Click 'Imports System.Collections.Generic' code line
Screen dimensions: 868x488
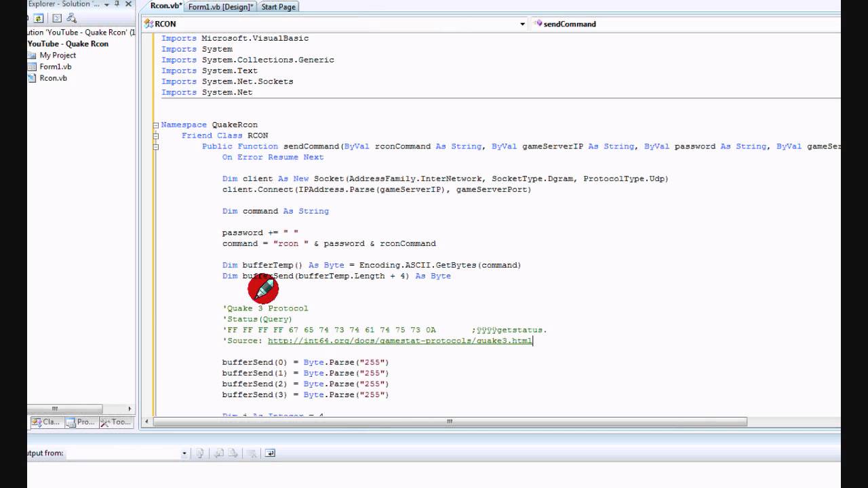pos(248,60)
